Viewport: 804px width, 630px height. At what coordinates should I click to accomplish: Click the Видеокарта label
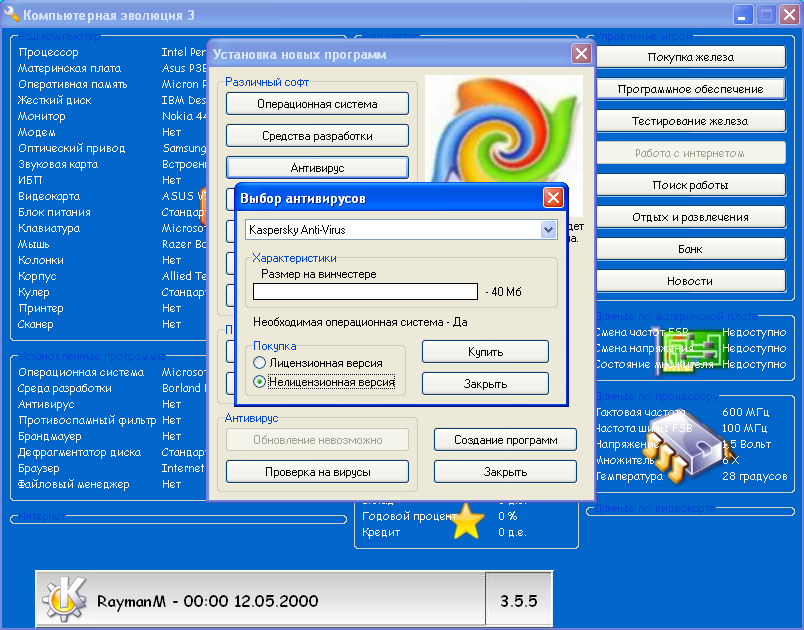point(49,196)
